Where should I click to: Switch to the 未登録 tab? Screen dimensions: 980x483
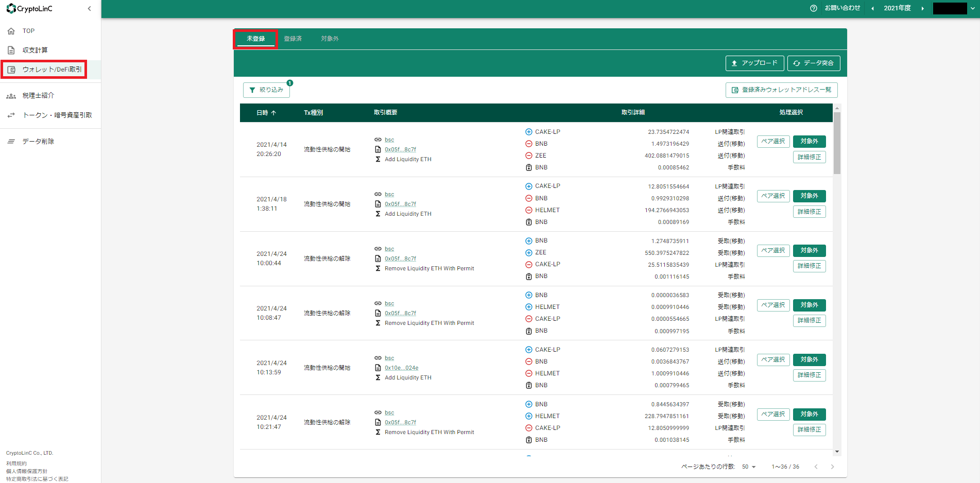tap(255, 39)
